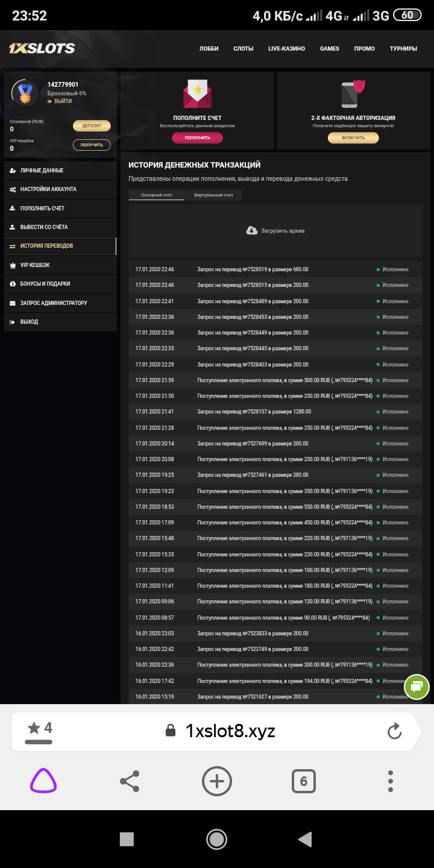Tap the 1xslot8.xyz address bar
Viewport: 434px width, 868px height.
229,732
